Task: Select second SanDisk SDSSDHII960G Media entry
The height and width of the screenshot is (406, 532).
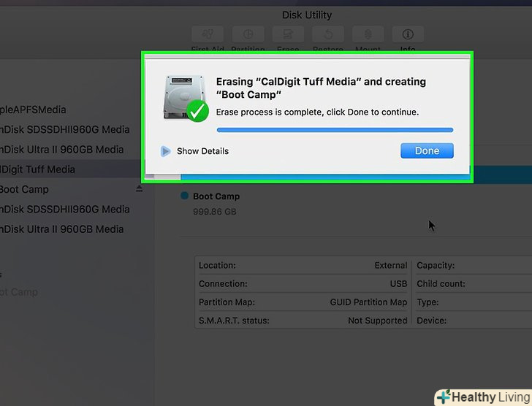Action: click(65, 209)
